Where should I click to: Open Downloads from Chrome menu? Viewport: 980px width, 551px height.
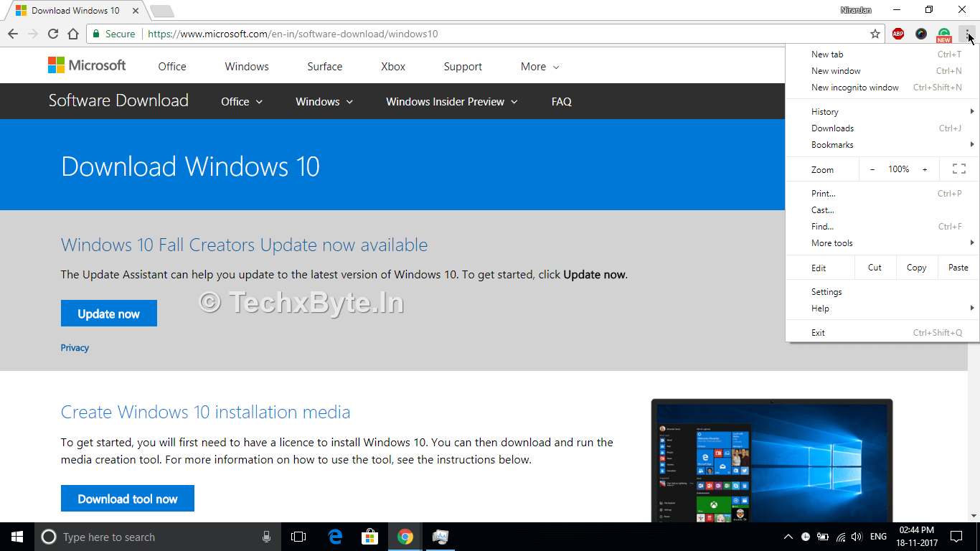coord(882,128)
